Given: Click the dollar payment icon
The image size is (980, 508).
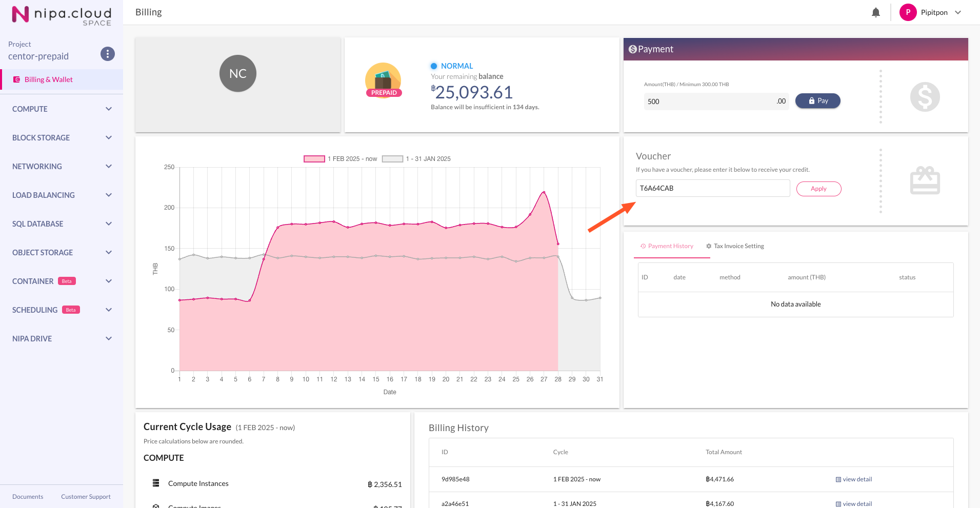Looking at the screenshot, I should [x=925, y=97].
